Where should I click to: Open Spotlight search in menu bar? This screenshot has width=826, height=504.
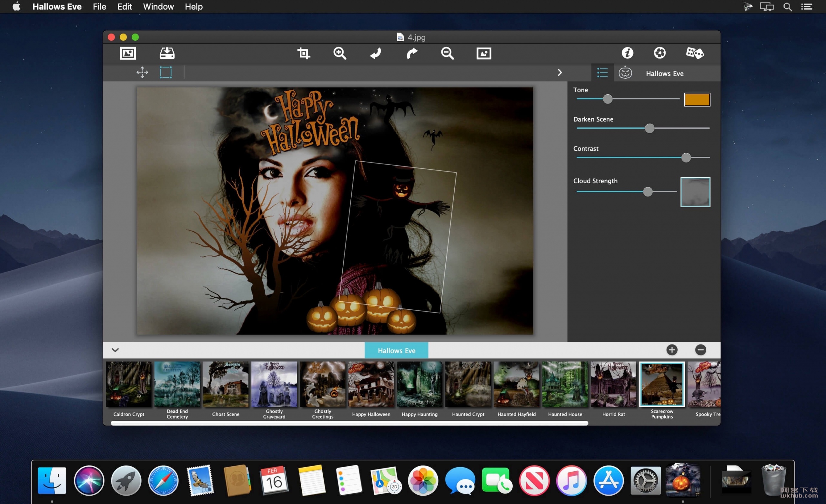[x=788, y=7]
